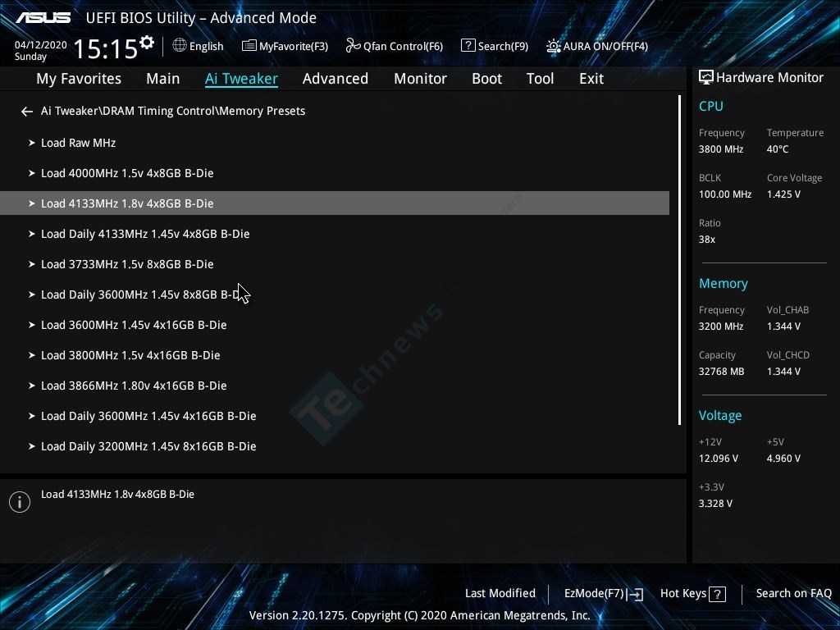Viewport: 840px width, 630px height.
Task: Click the AURA light bulb icon
Action: 554,46
